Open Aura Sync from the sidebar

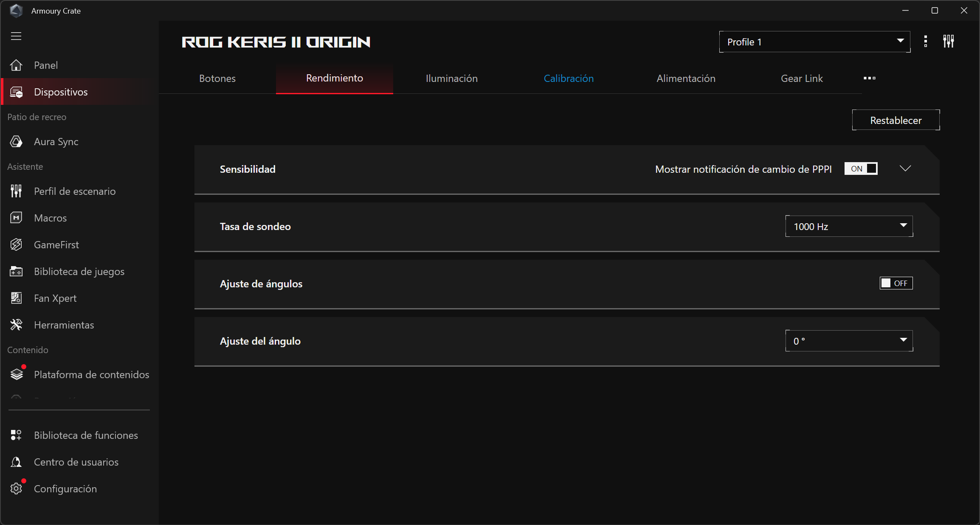click(80, 141)
